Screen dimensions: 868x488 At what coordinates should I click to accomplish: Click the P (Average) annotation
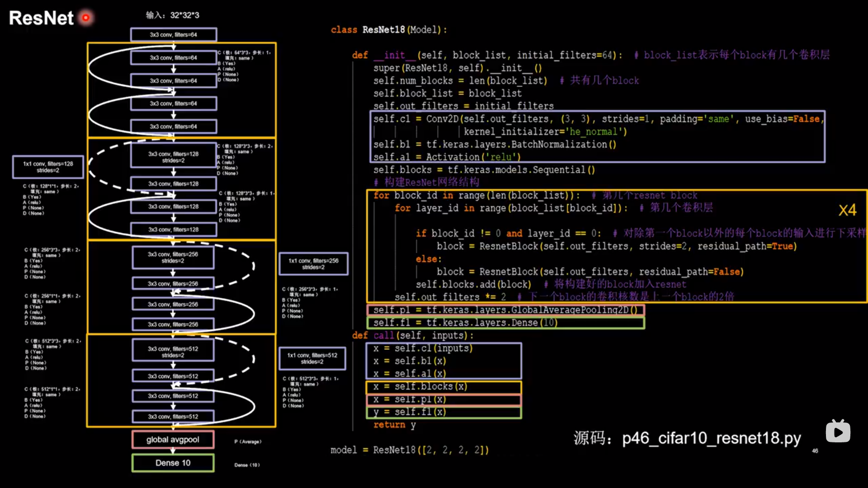(x=248, y=442)
